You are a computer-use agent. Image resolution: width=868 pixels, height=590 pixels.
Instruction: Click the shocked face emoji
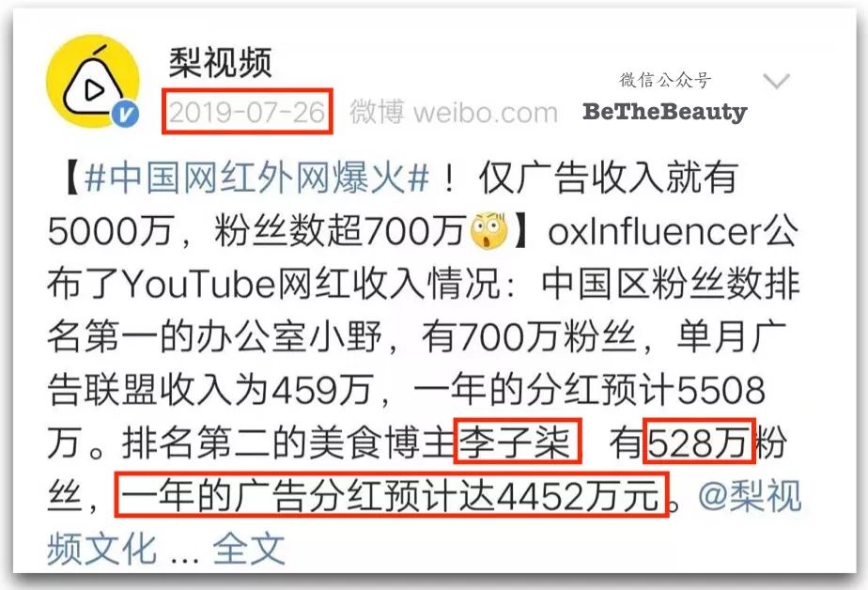point(488,231)
